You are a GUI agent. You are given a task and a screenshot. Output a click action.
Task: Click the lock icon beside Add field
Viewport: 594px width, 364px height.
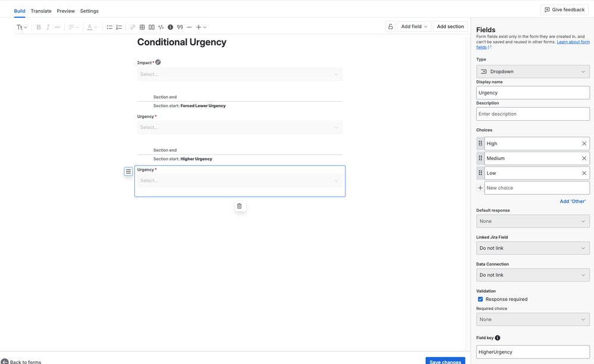(391, 27)
